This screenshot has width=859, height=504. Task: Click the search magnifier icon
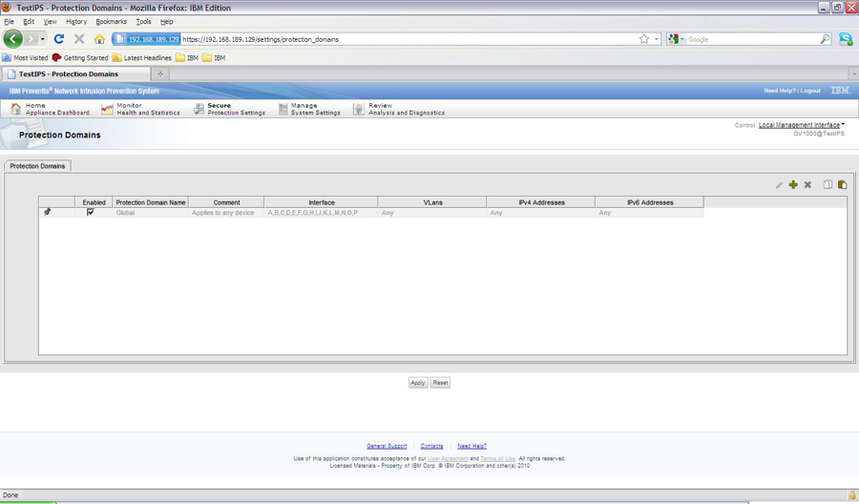point(825,39)
